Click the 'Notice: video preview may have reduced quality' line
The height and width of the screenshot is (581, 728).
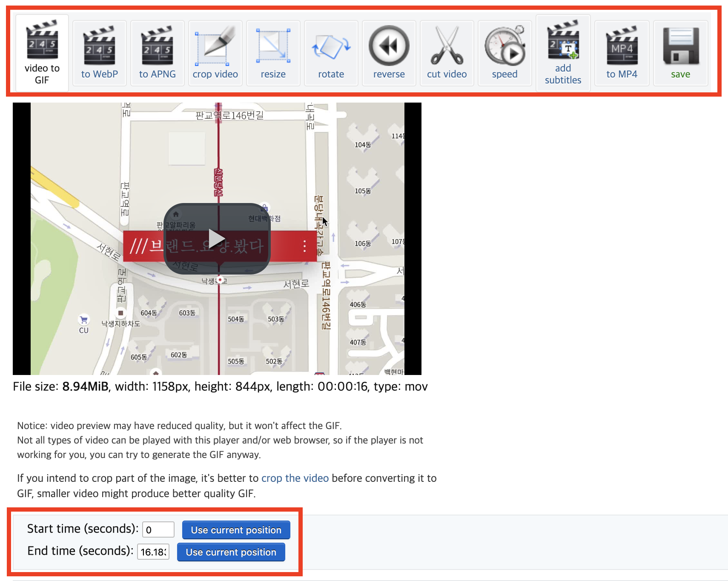pos(179,426)
